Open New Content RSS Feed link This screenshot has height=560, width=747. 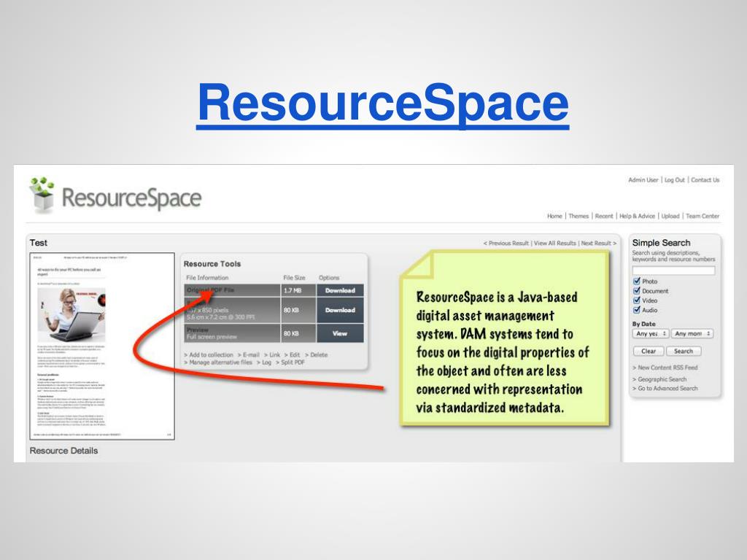pyautogui.click(x=665, y=367)
